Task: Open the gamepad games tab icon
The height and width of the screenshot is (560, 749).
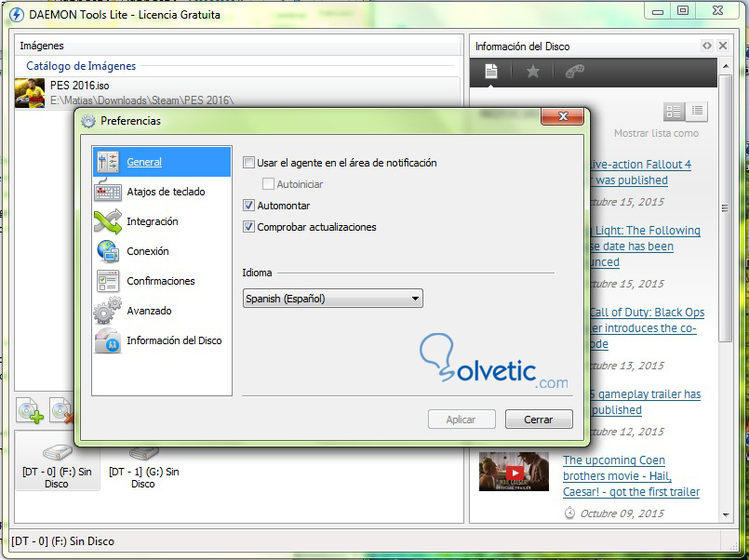Action: pyautogui.click(x=575, y=72)
